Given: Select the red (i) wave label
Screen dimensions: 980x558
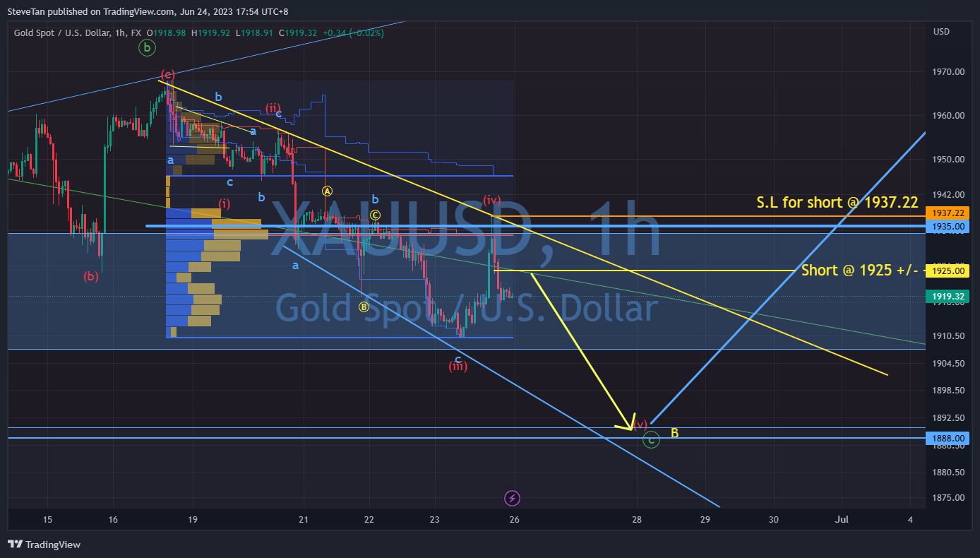Looking at the screenshot, I should click(x=225, y=203).
